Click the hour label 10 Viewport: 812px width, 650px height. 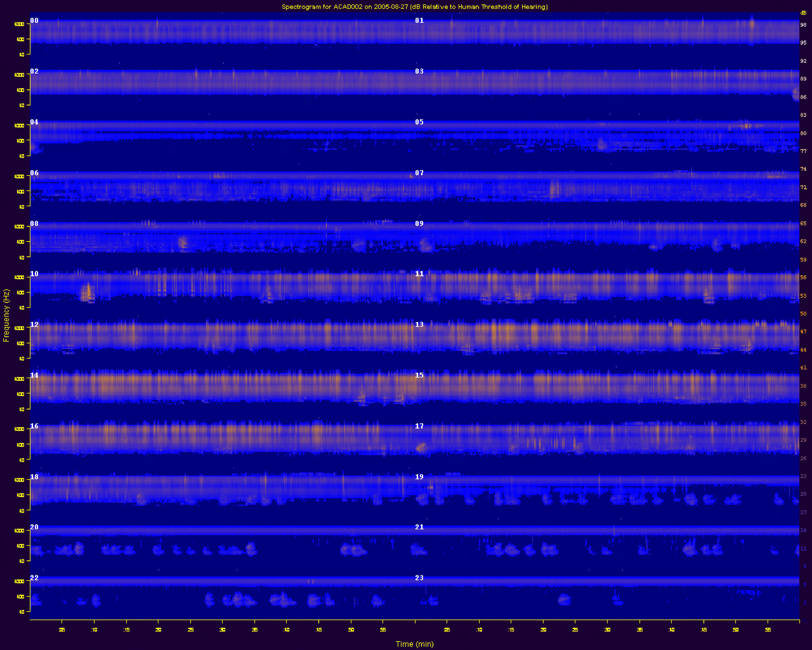(x=34, y=274)
